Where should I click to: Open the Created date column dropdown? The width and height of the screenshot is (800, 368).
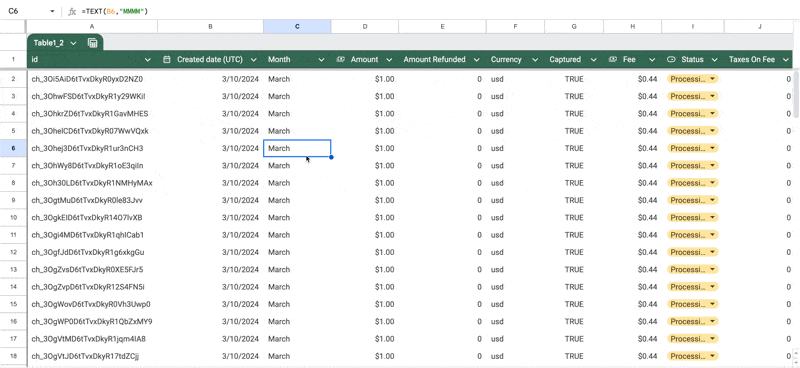coord(254,60)
